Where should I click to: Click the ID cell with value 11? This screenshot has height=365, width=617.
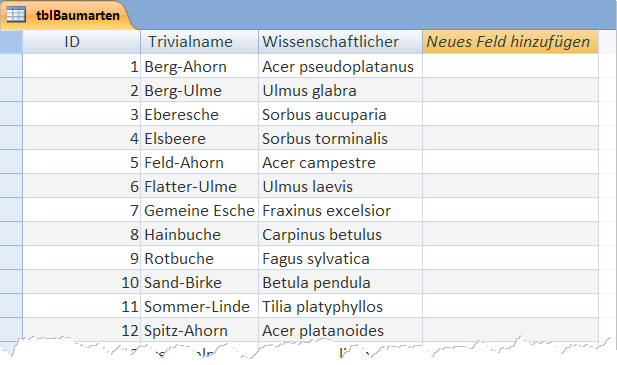tap(81, 306)
